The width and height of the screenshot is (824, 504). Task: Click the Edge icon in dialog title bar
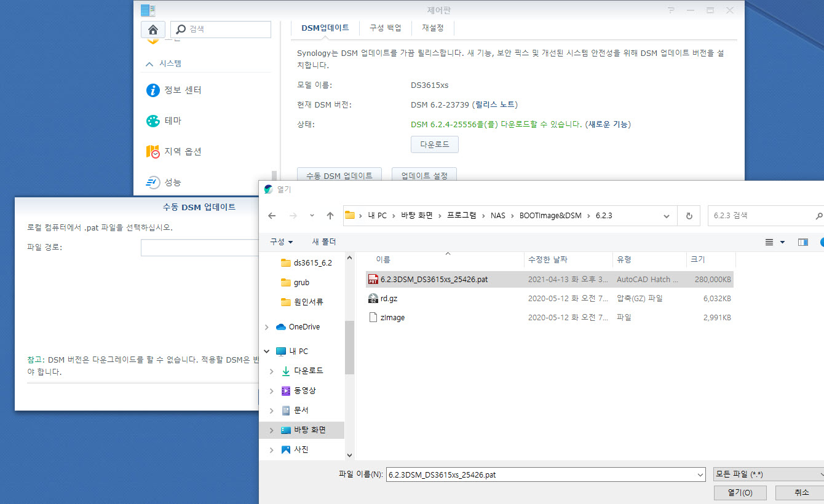[x=268, y=189]
